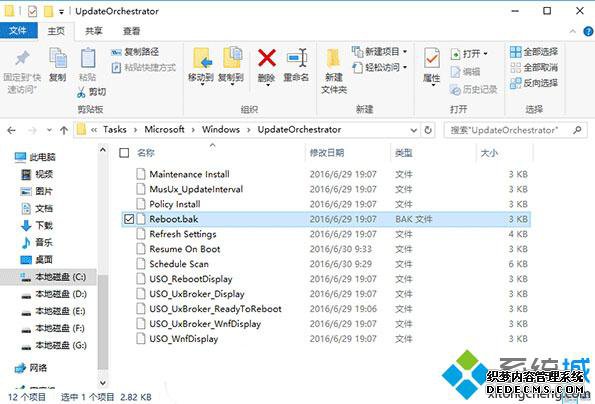Click the Rename icon in ribbon
This screenshot has width=595, height=404.
tap(296, 58)
